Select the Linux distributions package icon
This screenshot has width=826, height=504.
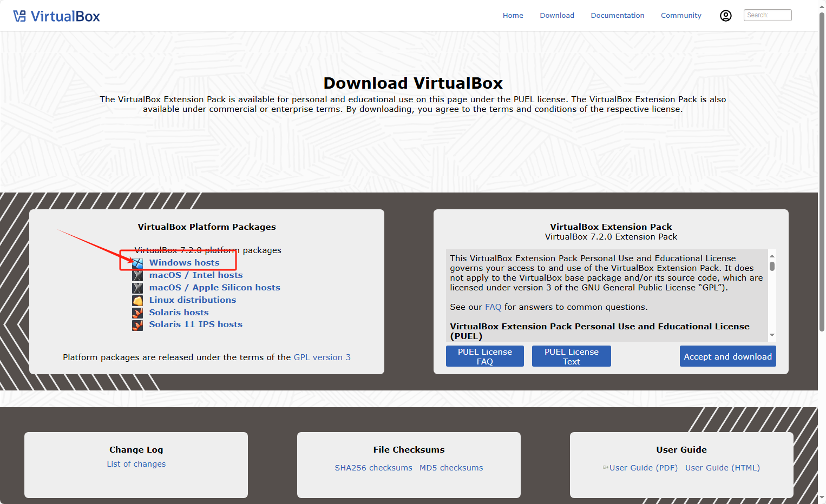[x=138, y=300]
